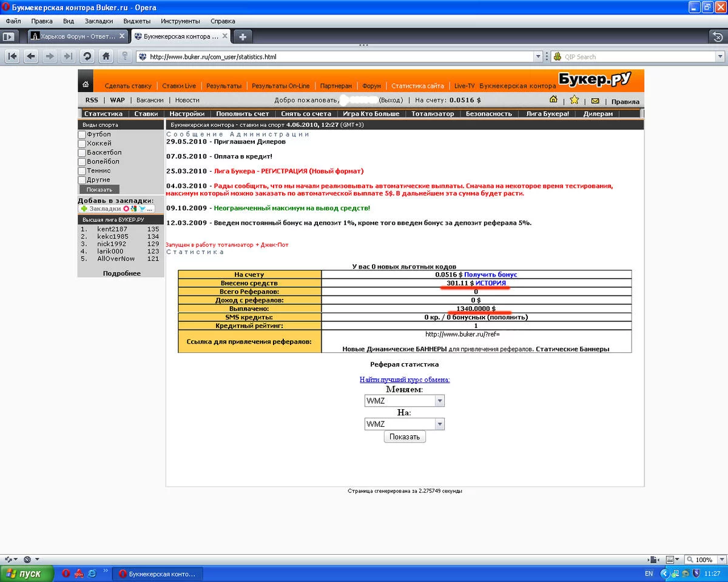This screenshot has width=728, height=582.
Task: Open the Файл menu
Action: (x=13, y=21)
